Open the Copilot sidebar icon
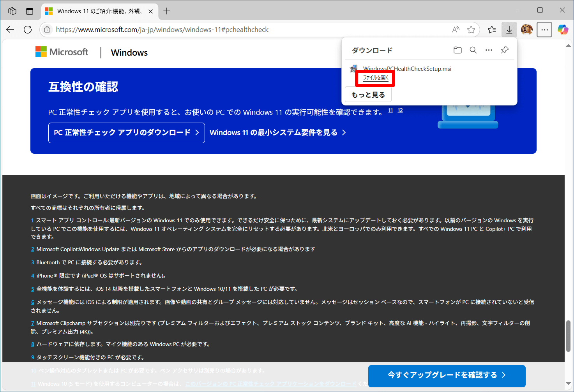574x392 pixels. pos(563,30)
